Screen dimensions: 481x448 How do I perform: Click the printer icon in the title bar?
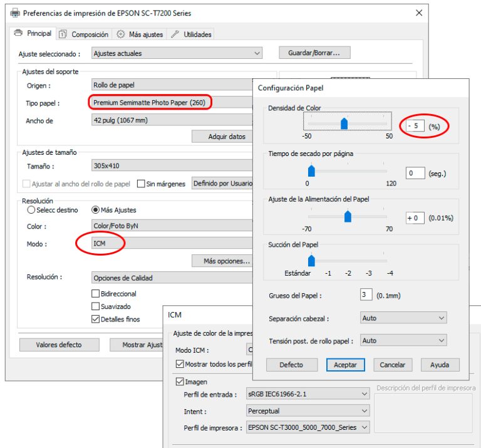click(15, 13)
